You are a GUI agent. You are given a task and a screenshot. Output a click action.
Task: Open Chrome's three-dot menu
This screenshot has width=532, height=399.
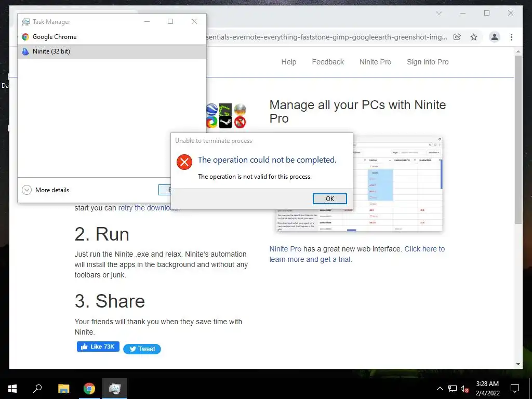(x=511, y=37)
